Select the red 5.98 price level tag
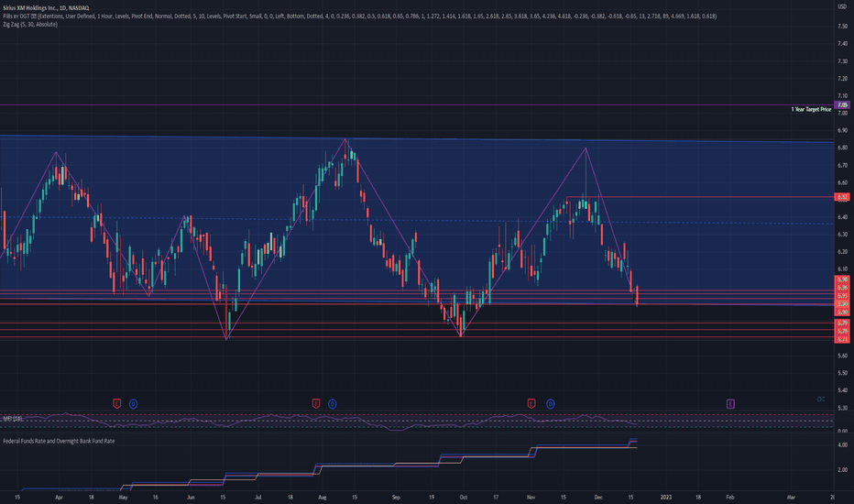This screenshot has width=854, height=504. point(842,279)
